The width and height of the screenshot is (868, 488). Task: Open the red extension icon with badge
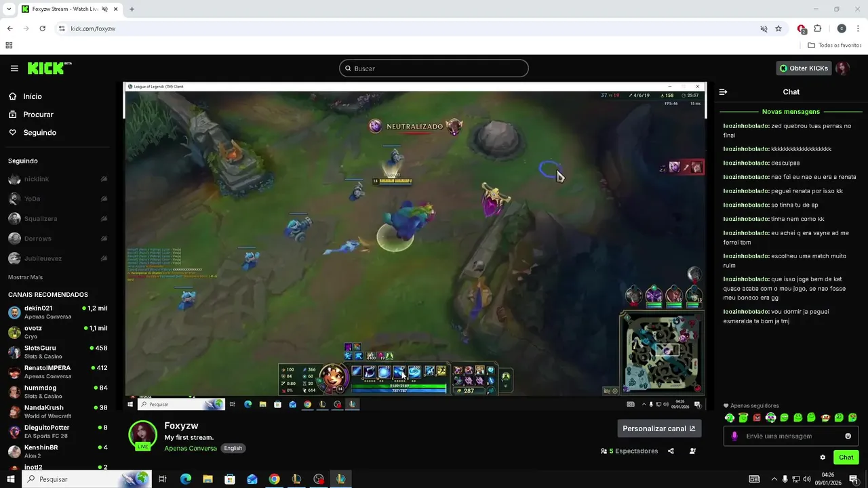tap(802, 28)
